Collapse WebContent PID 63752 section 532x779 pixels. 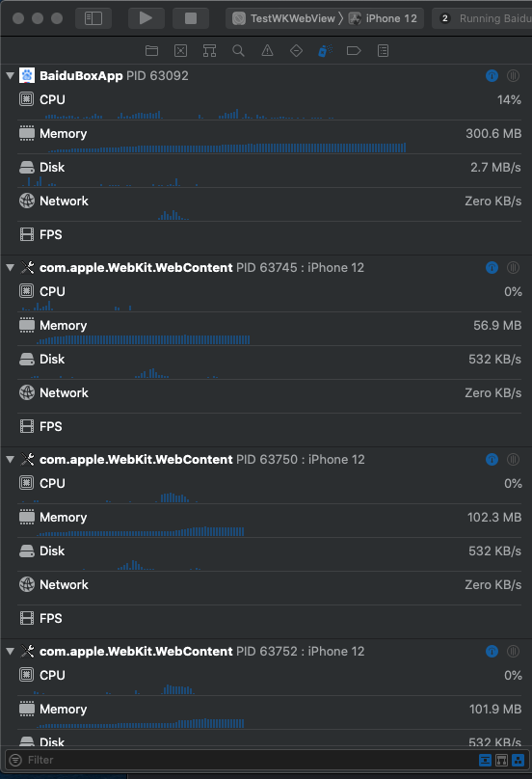pyautogui.click(x=10, y=652)
